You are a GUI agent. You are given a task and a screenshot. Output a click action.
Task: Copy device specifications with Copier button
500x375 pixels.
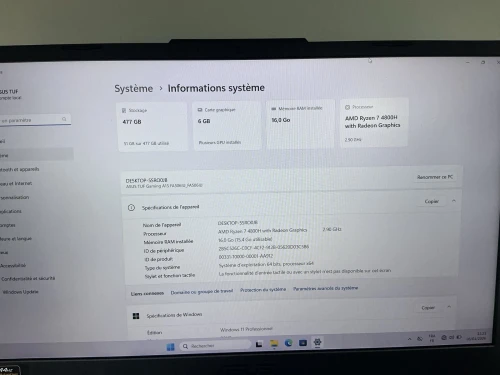click(x=432, y=201)
